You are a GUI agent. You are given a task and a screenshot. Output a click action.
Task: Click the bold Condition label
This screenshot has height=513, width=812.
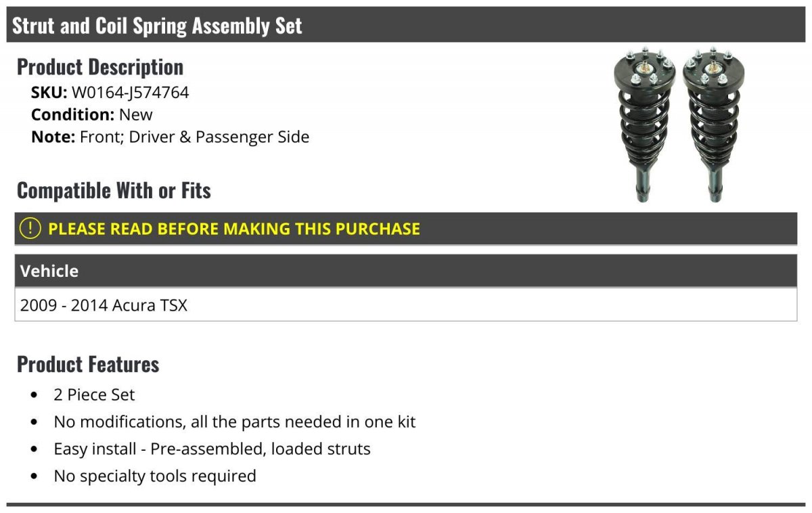[x=72, y=114]
